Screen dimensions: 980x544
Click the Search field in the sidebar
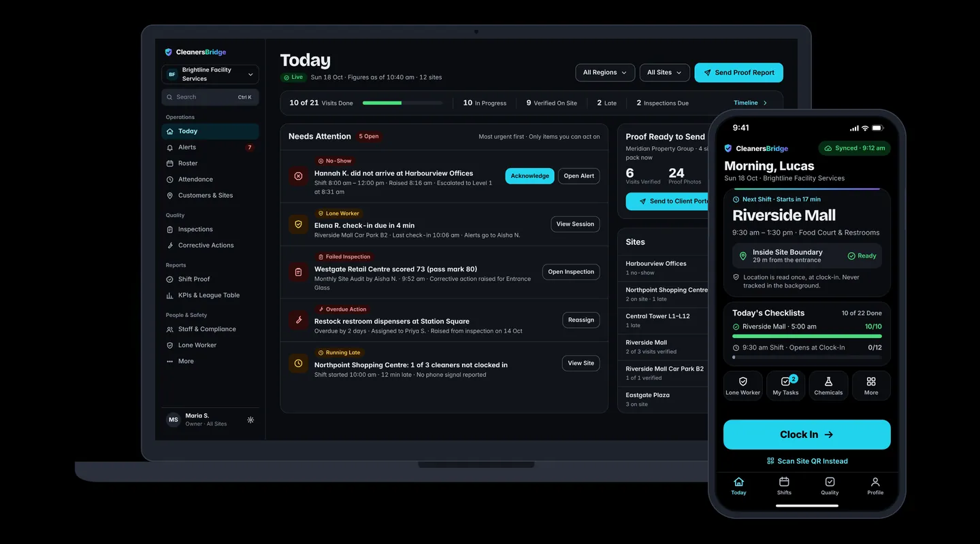210,97
